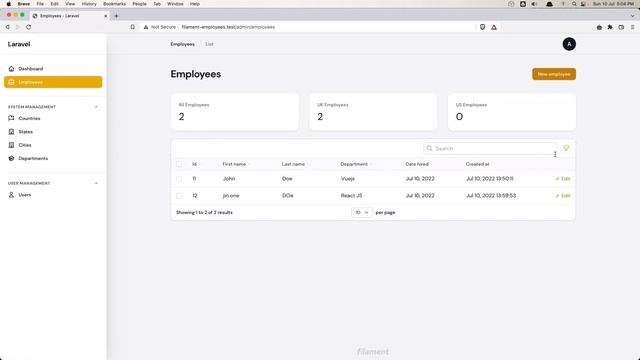Click the States building icon
The width and height of the screenshot is (640, 360).
[x=11, y=132]
